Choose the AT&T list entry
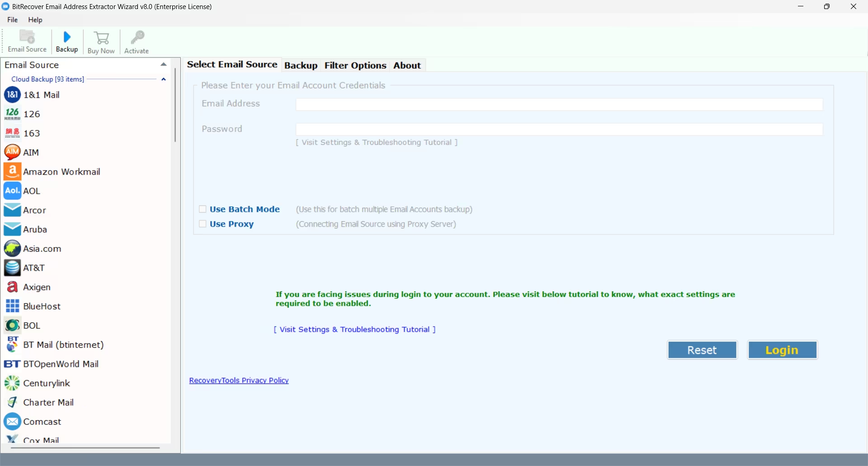868x466 pixels. [34, 268]
